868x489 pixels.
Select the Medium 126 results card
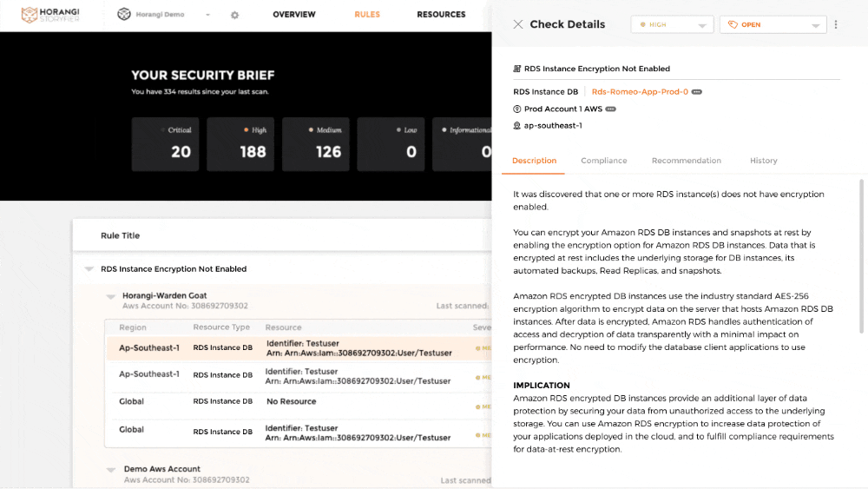point(316,144)
